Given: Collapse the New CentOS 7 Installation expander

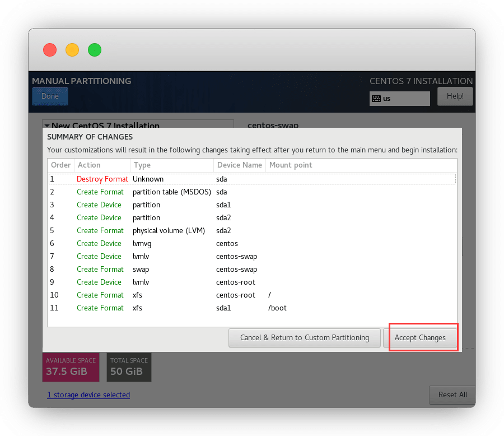Looking at the screenshot, I should 47,126.
